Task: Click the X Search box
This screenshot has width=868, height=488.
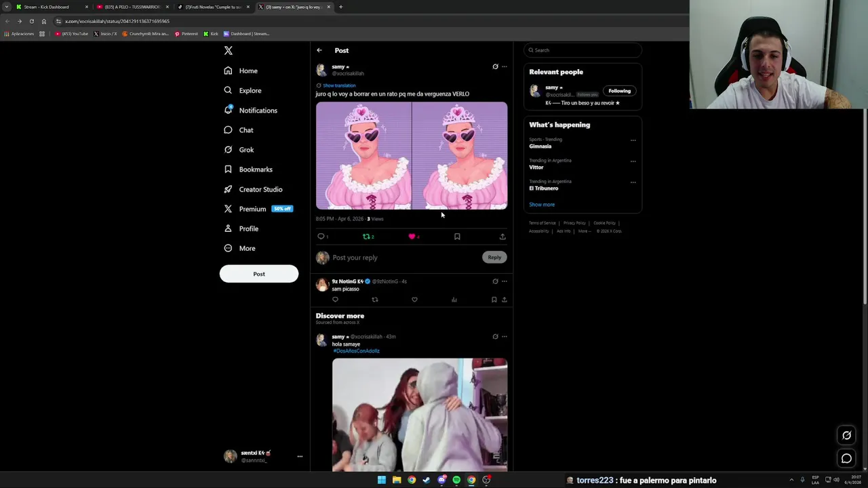Action: [x=583, y=50]
